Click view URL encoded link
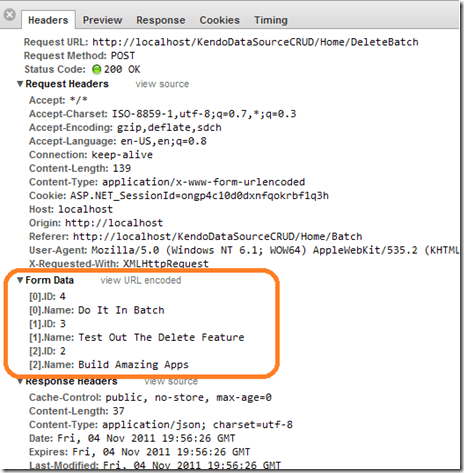The image size is (464, 473). (141, 280)
